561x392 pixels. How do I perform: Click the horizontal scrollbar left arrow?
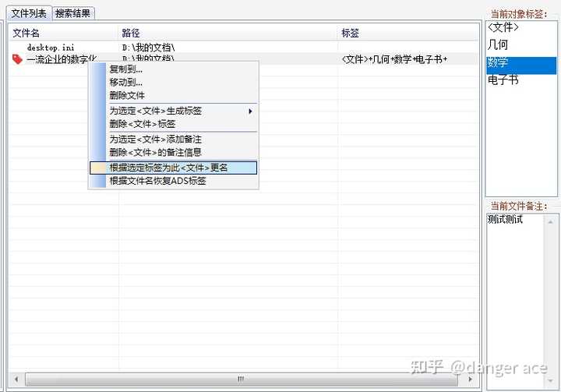16,379
